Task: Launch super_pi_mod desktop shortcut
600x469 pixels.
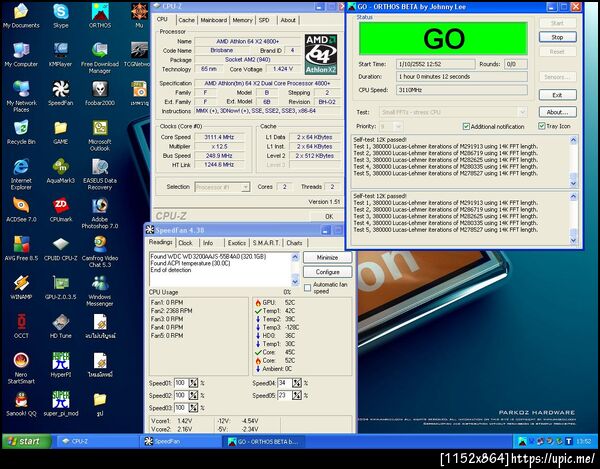Action: point(60,404)
